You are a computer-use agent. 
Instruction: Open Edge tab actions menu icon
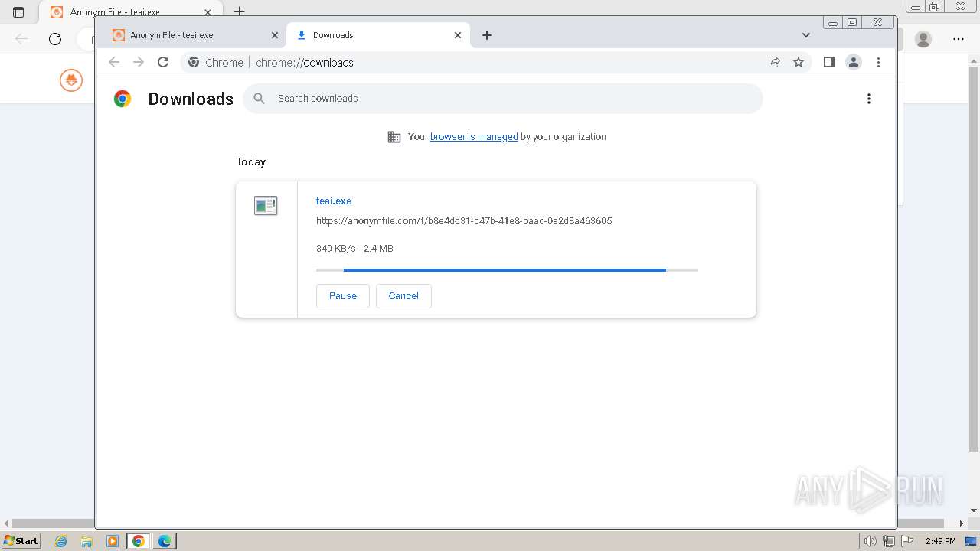pos(18,12)
